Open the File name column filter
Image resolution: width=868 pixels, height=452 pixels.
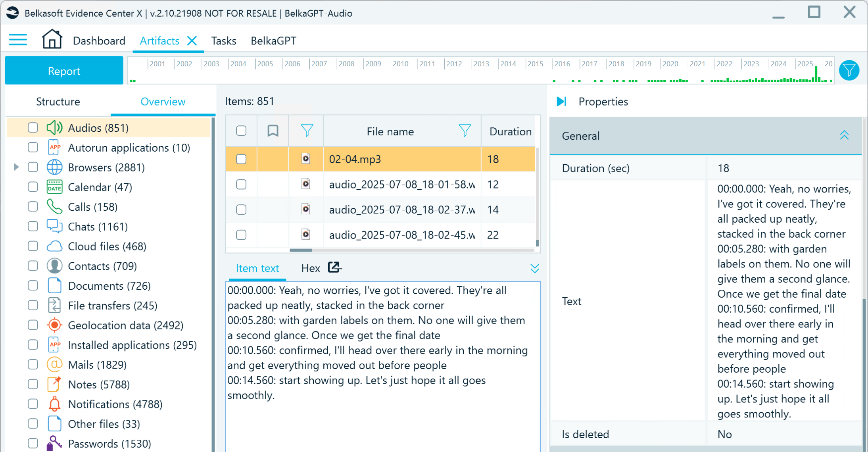pos(465,131)
